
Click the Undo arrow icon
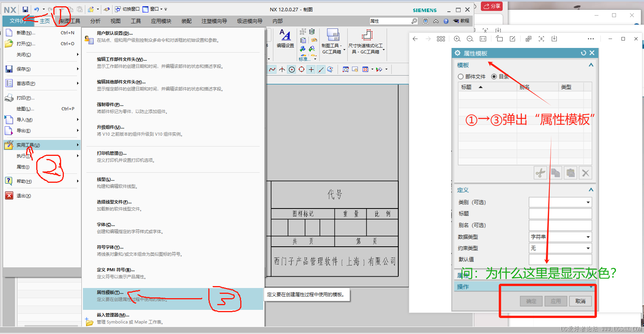(x=37, y=9)
